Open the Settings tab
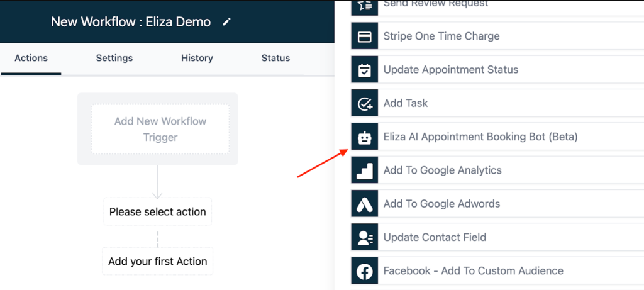Screen dimensions: 644x290 [114, 58]
